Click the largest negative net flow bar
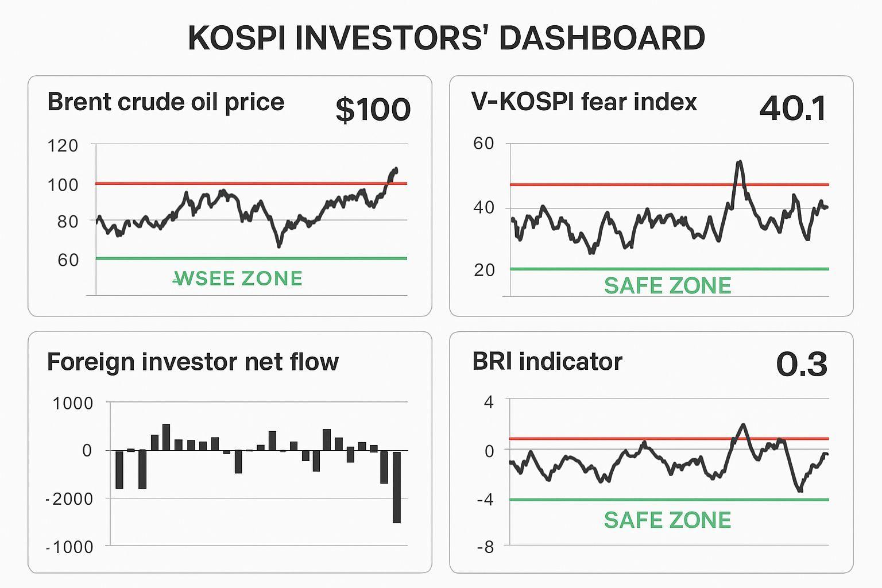Screen dimensions: 882x588 coord(396,487)
